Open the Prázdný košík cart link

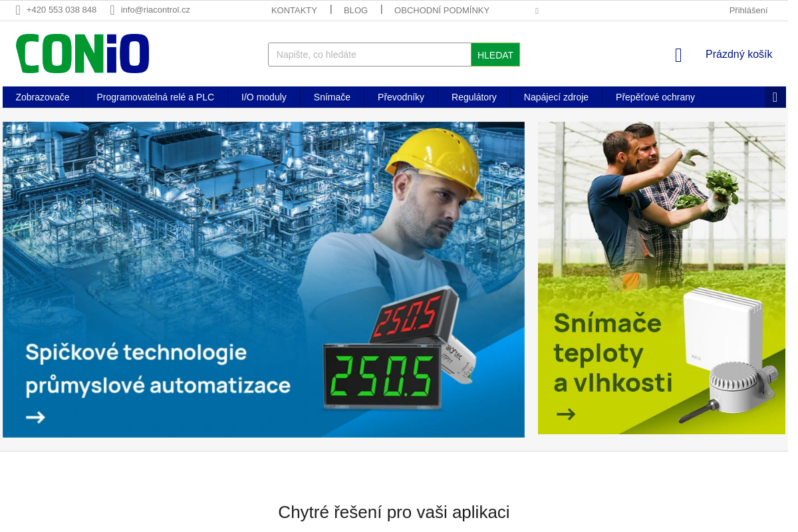click(739, 54)
